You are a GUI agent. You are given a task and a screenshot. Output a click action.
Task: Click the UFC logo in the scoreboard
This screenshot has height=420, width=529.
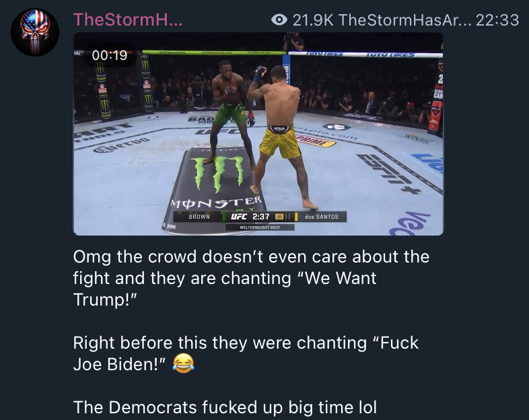point(238,217)
